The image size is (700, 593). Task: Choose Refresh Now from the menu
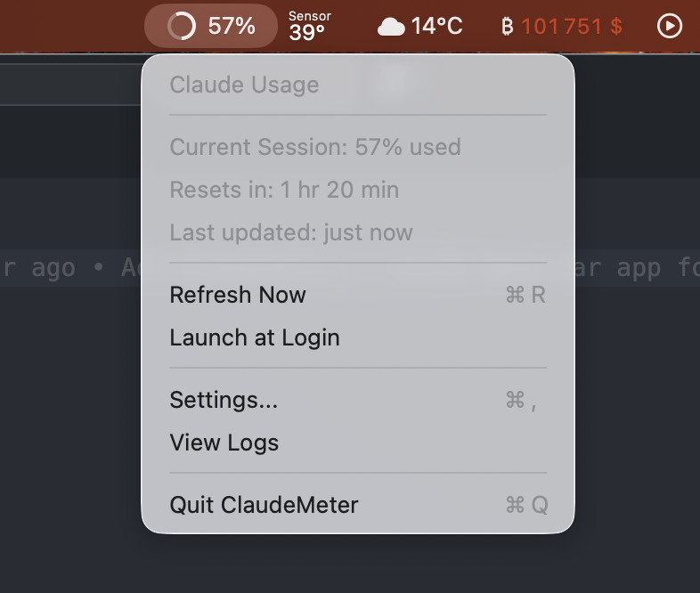point(238,296)
